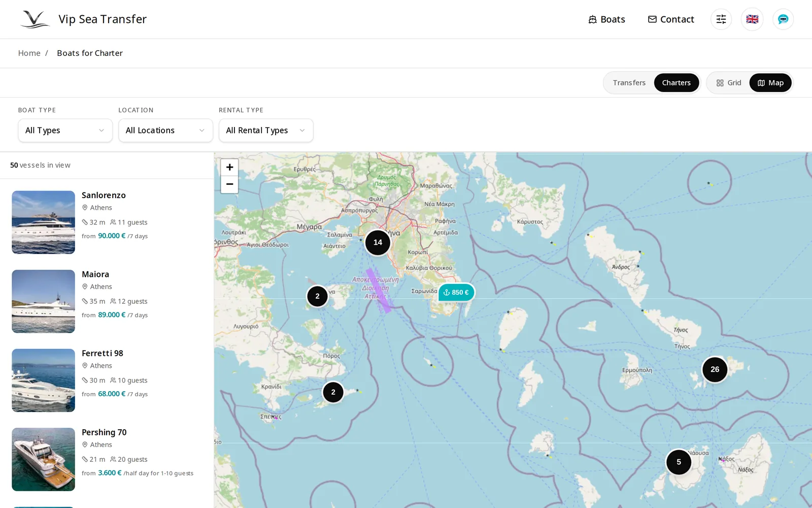Go to Boats menu item
Screen dimensions: 812x508
tap(606, 19)
